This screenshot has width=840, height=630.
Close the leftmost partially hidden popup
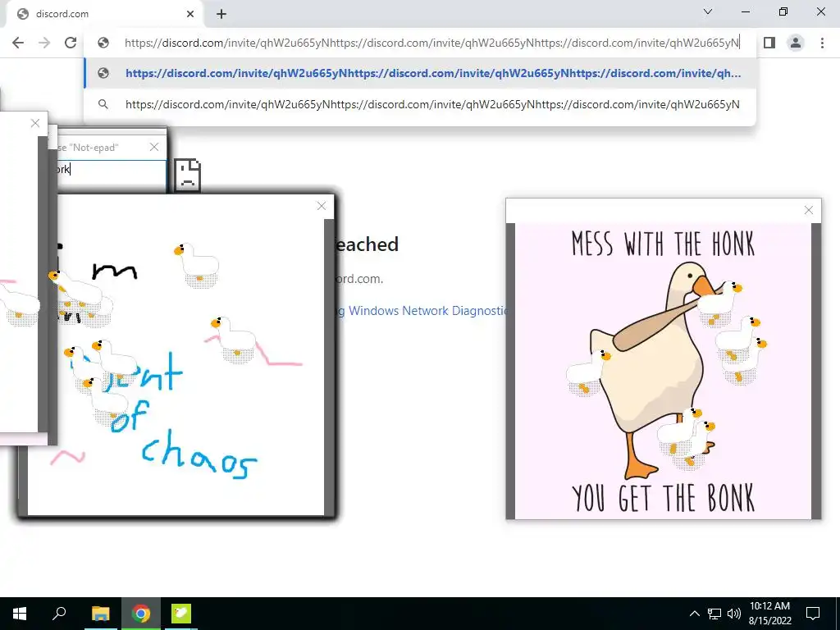[35, 123]
